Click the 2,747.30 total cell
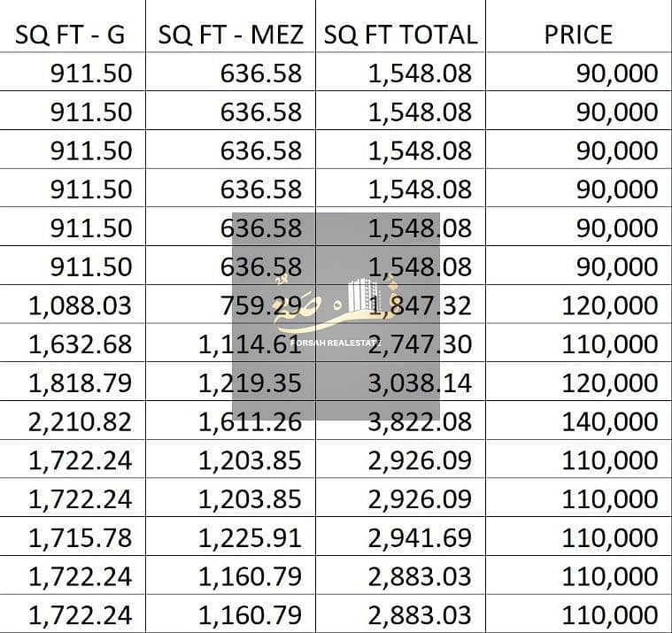 tap(400, 343)
